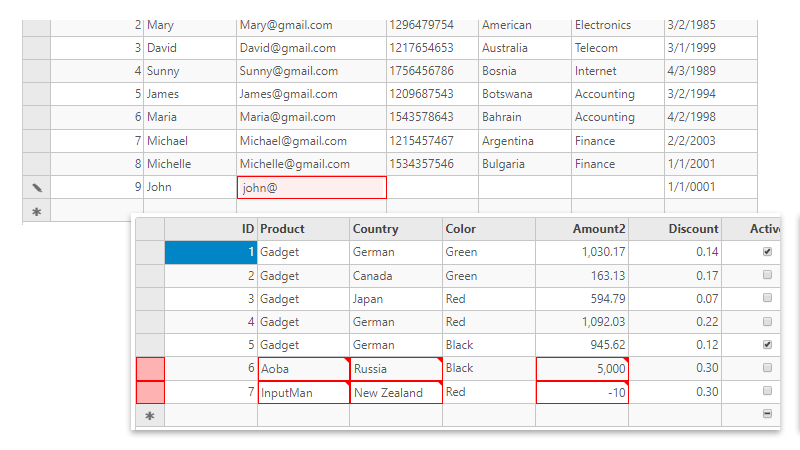Enable the Active checkbox for the Japan row

(x=767, y=298)
